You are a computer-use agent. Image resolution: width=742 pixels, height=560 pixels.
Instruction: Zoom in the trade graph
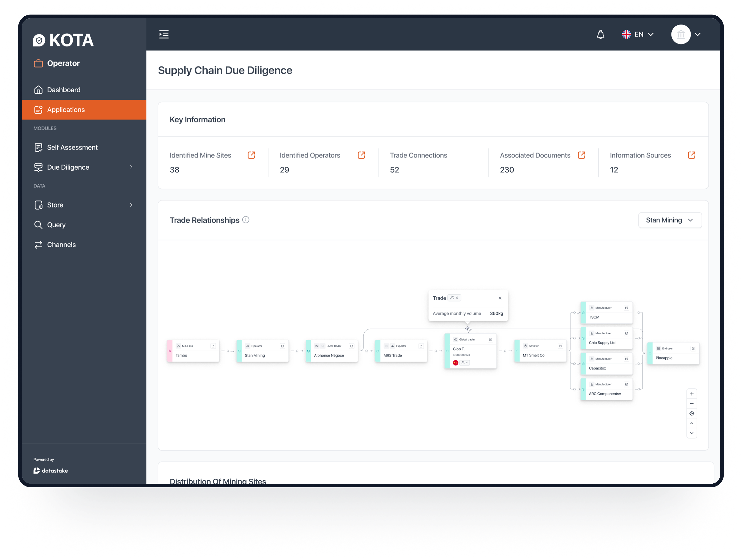coord(692,394)
